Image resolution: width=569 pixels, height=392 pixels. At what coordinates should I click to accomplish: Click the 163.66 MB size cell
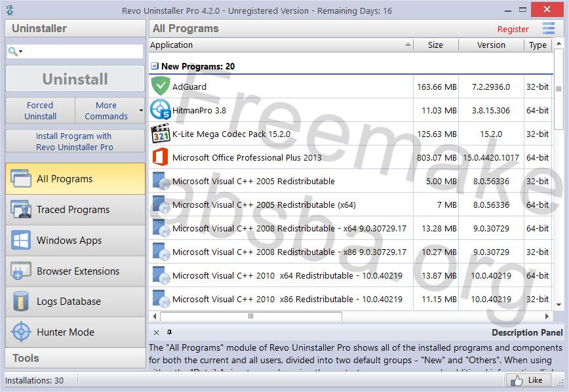tap(437, 87)
